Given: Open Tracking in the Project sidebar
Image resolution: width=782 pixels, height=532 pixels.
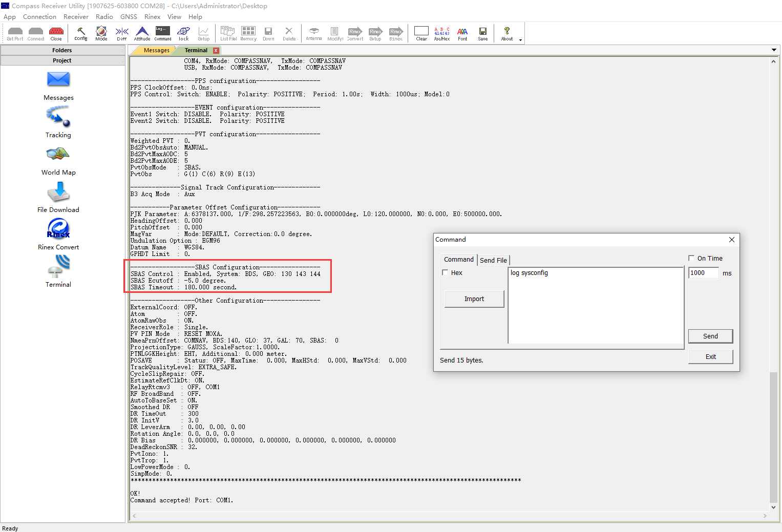Looking at the screenshot, I should 58,122.
